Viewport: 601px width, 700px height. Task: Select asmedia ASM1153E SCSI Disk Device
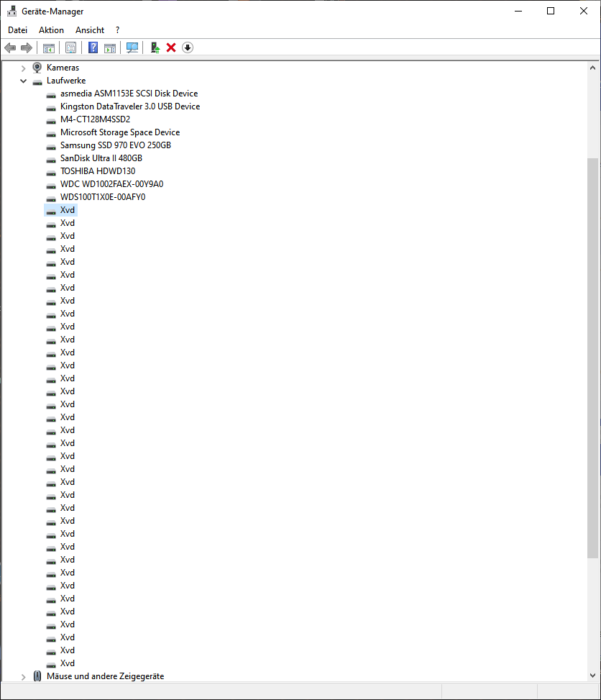pyautogui.click(x=129, y=94)
